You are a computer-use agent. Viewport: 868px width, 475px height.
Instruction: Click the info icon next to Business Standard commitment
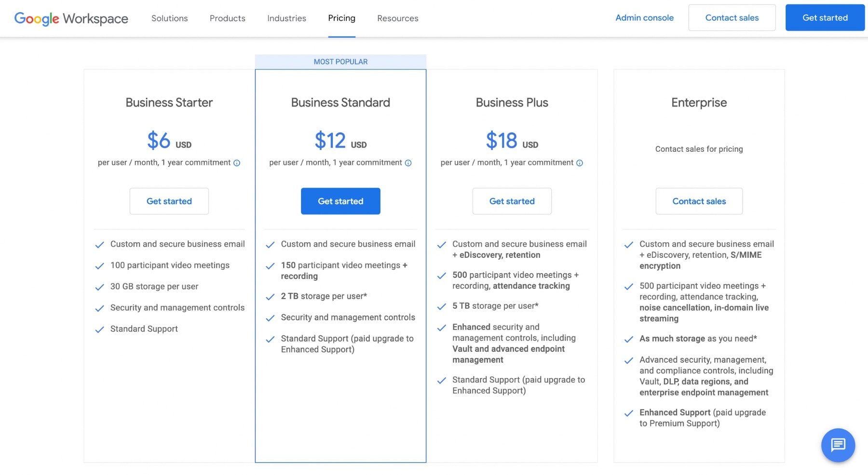[x=408, y=163]
